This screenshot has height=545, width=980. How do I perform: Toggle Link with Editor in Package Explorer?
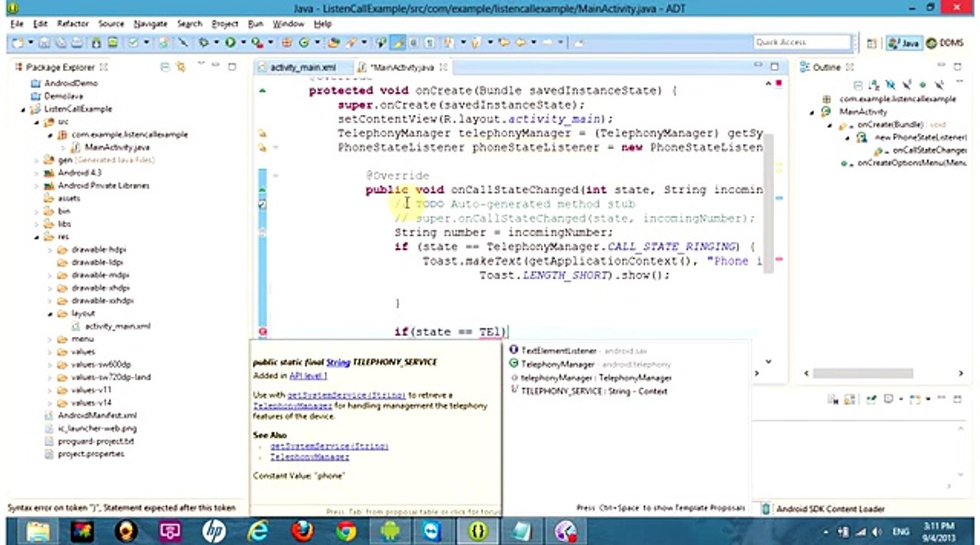point(180,67)
